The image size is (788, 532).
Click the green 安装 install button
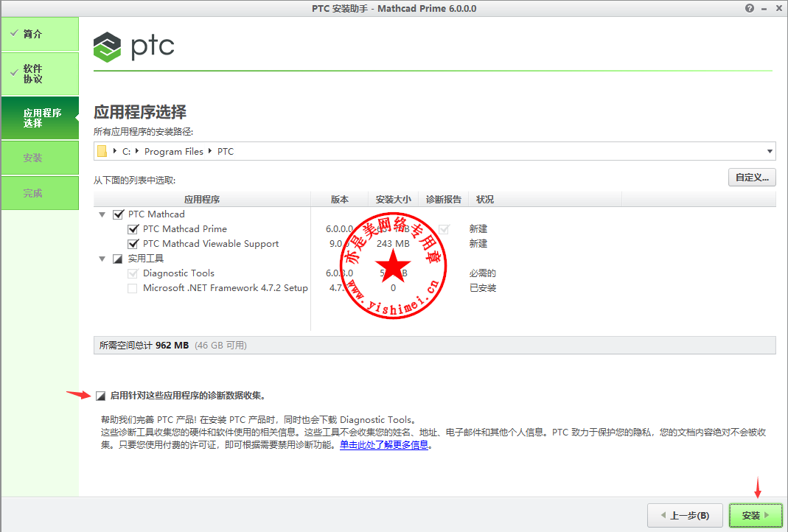pos(756,516)
